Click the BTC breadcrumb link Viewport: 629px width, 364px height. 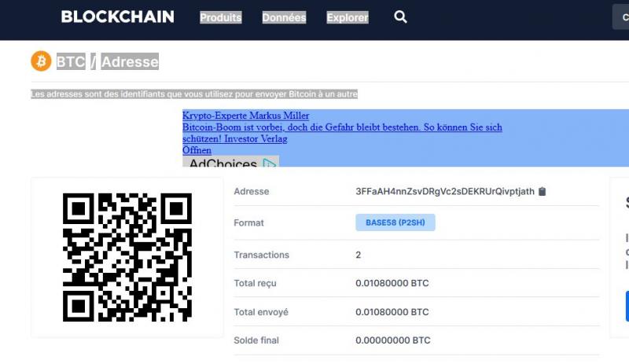click(x=71, y=61)
